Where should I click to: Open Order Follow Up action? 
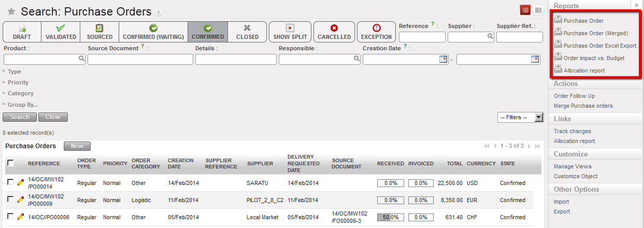[x=574, y=96]
